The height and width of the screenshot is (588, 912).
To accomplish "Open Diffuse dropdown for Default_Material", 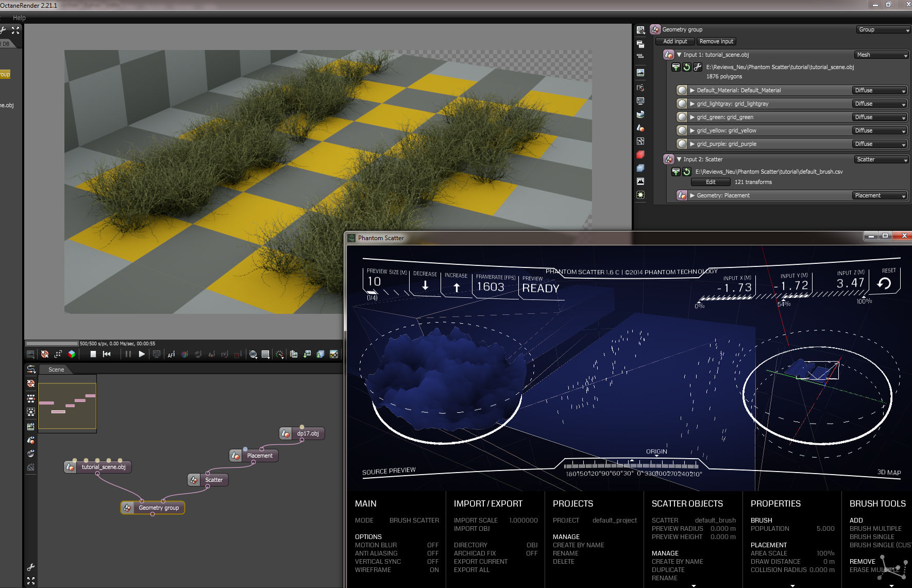I will point(879,90).
